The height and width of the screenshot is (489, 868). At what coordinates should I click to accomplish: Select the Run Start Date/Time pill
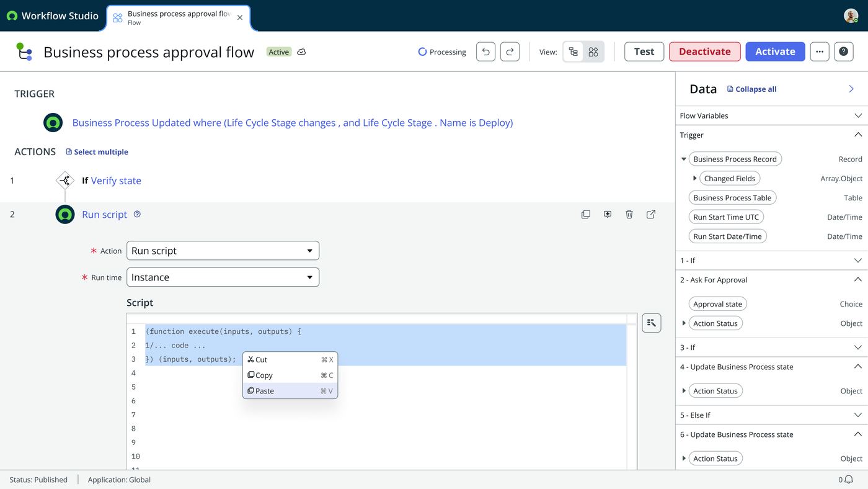[727, 236]
